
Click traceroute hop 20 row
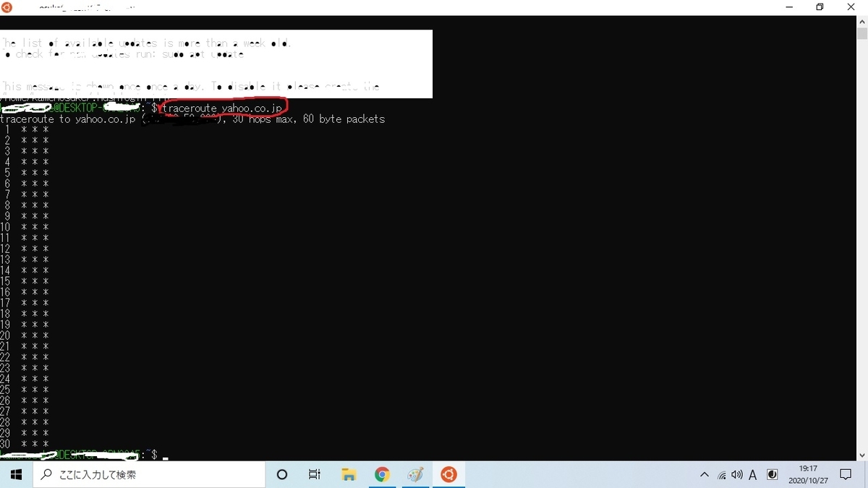pos(25,335)
